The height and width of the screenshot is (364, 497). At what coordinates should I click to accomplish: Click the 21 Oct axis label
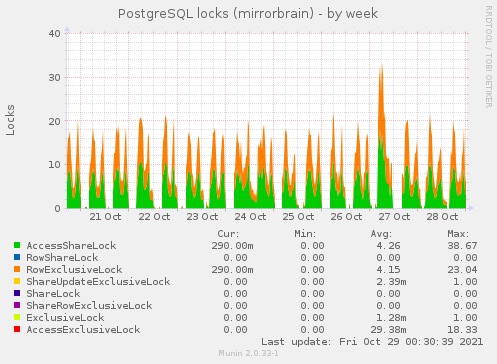tap(105, 217)
